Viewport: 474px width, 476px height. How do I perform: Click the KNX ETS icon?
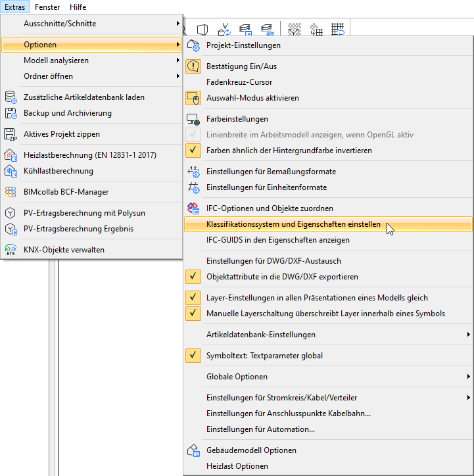pos(11,250)
